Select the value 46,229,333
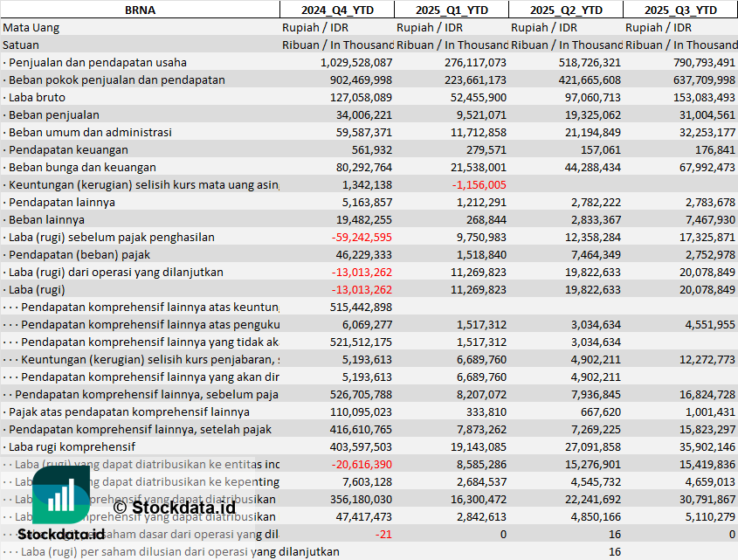The height and width of the screenshot is (560, 738). pos(364,254)
